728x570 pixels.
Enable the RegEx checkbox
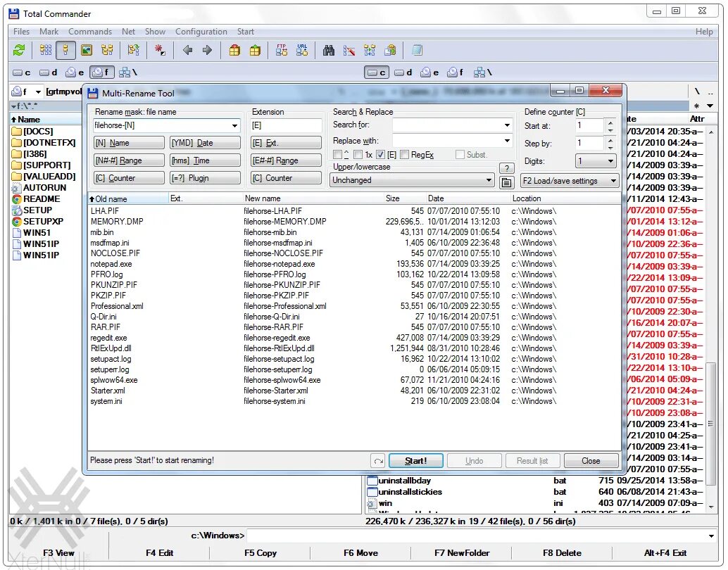pyautogui.click(x=404, y=155)
